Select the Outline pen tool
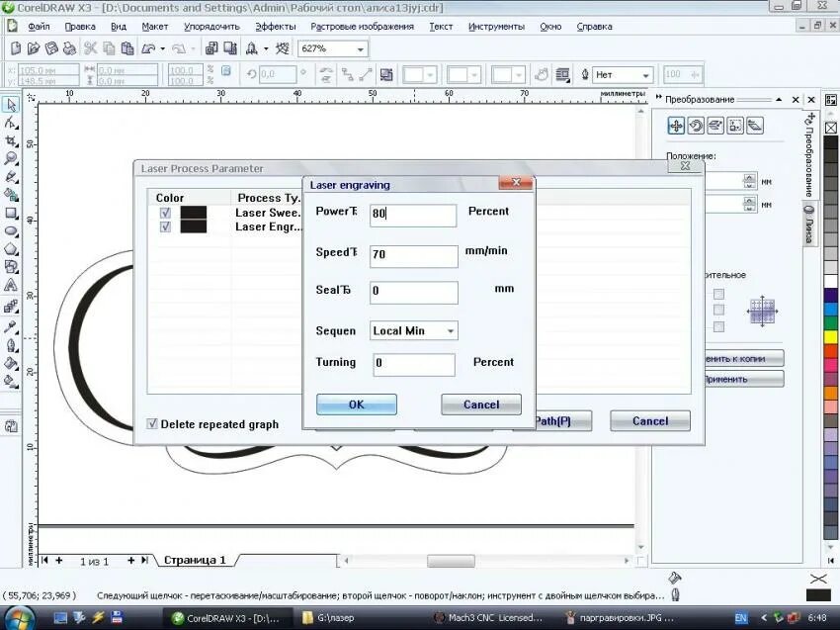840x630 pixels. point(11,345)
